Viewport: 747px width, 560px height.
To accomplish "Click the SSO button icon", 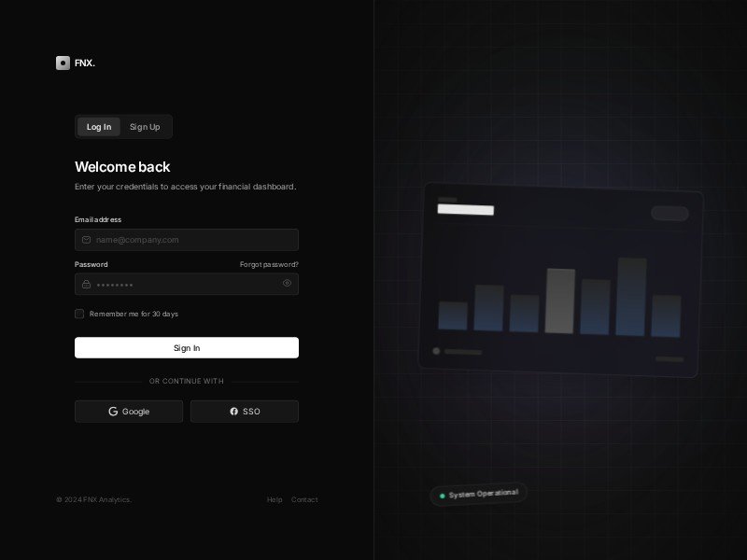I will 234,412.
